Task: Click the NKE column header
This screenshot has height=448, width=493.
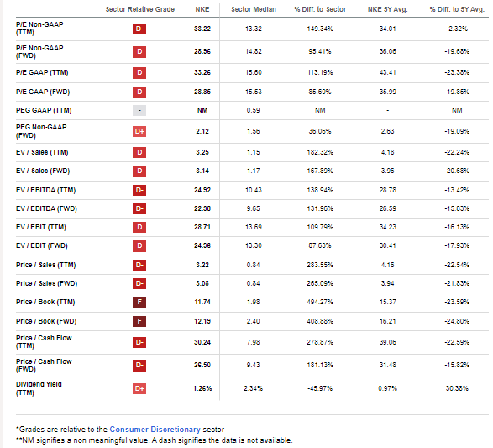Action: (x=202, y=9)
